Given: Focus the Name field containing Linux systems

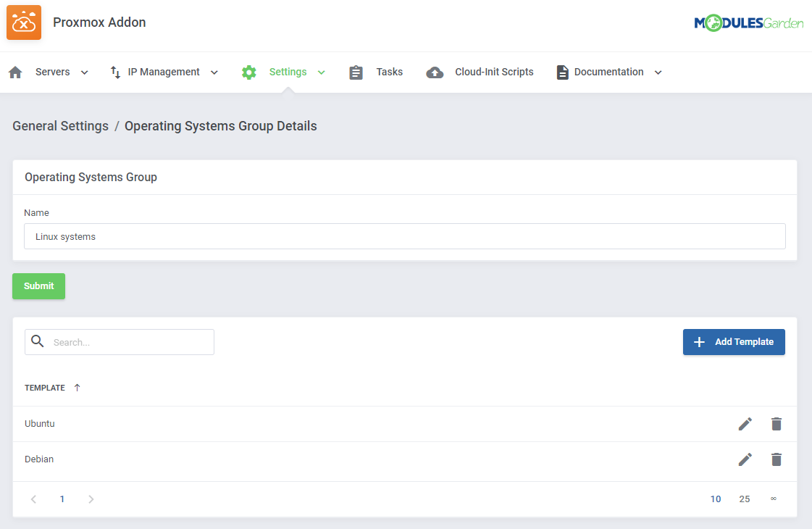Looking at the screenshot, I should (x=405, y=236).
